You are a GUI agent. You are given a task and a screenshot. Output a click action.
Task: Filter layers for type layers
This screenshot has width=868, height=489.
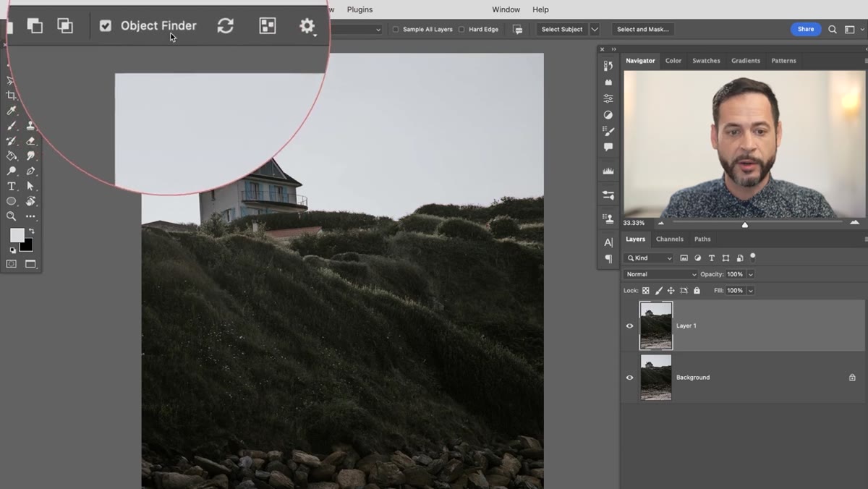(712, 258)
